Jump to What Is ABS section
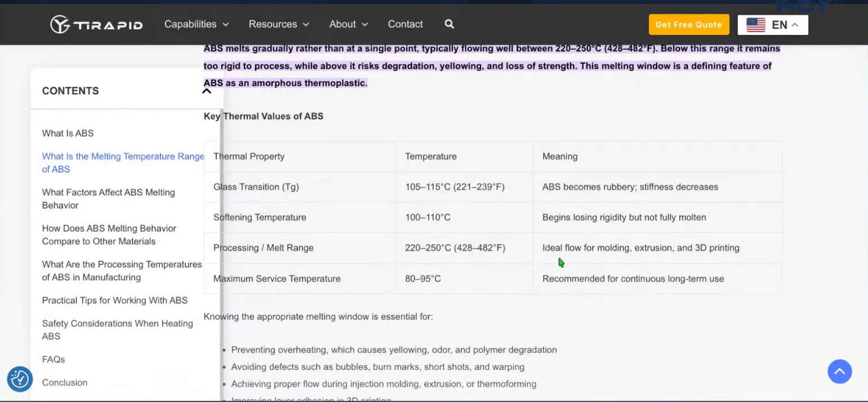868x402 pixels. 68,133
